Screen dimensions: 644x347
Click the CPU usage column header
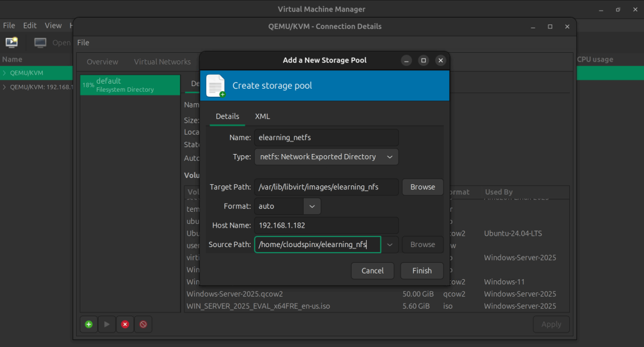pos(595,60)
